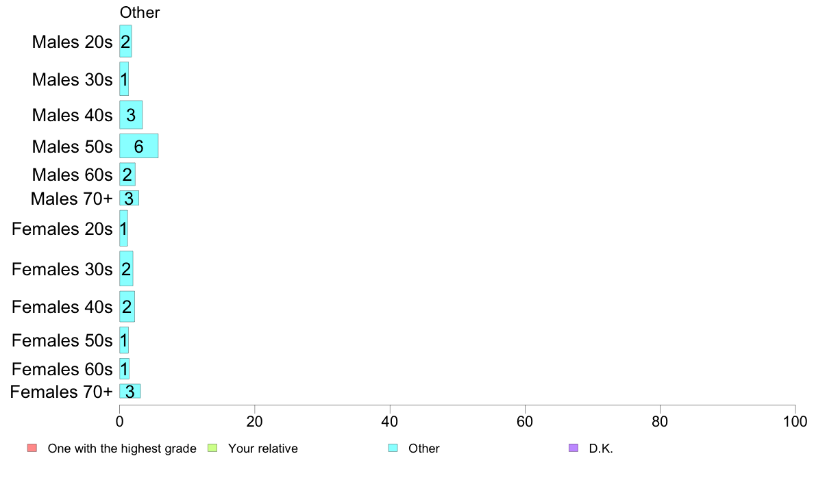This screenshot has height=504, width=814.
Task: Click the 40 tick label on axis
Action: 389,421
